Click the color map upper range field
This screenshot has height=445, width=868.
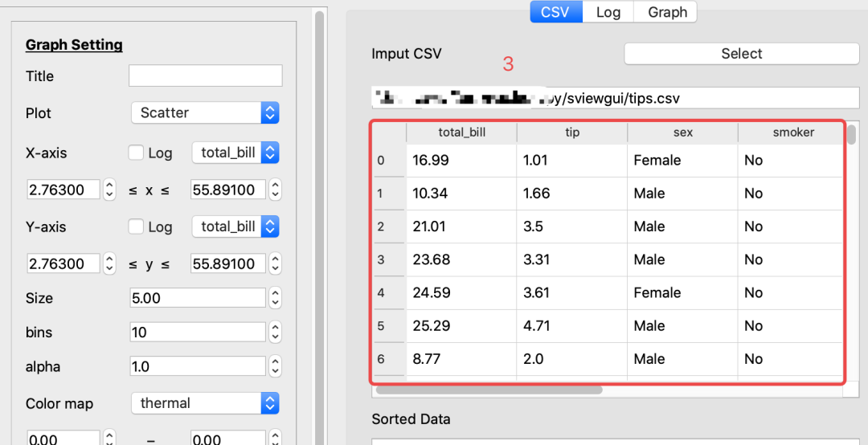click(x=228, y=439)
